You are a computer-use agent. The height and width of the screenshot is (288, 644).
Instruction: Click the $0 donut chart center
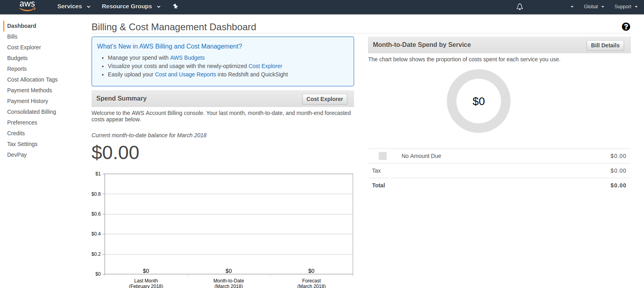478,101
